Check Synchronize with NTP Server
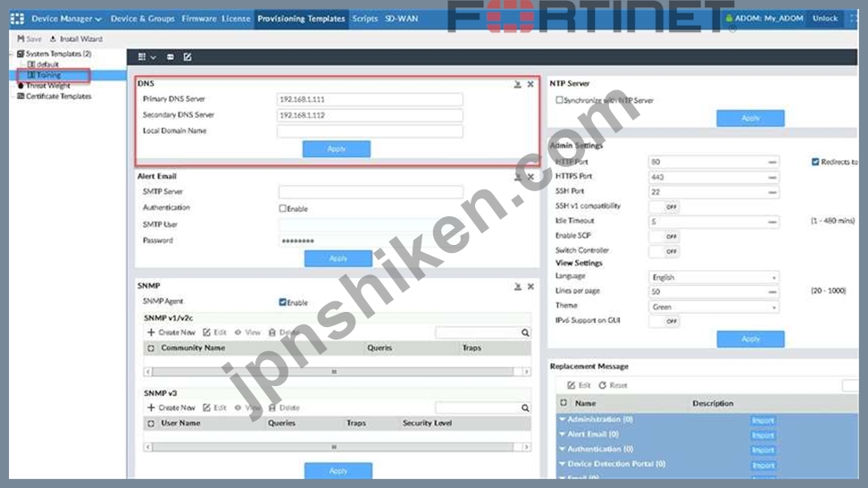The width and height of the screenshot is (868, 488). pyautogui.click(x=559, y=100)
